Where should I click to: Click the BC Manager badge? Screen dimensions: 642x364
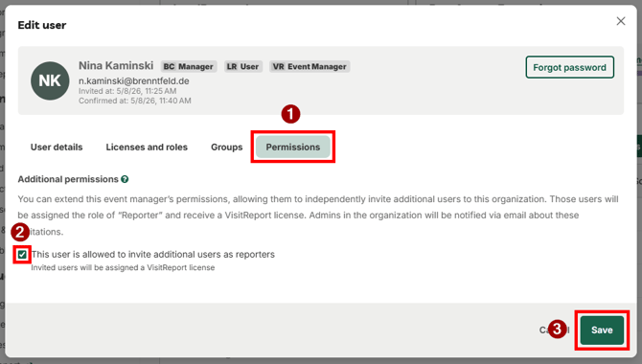point(188,66)
